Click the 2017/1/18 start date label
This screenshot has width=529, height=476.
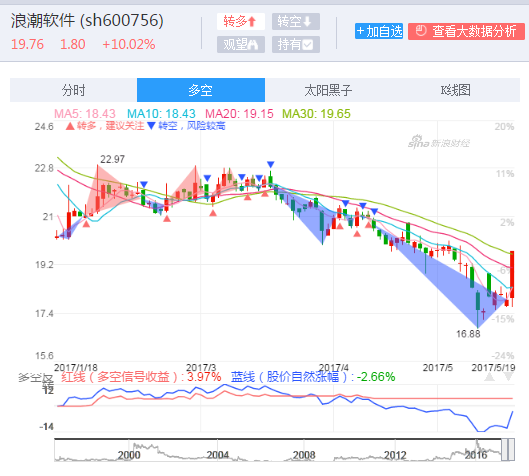point(76,367)
